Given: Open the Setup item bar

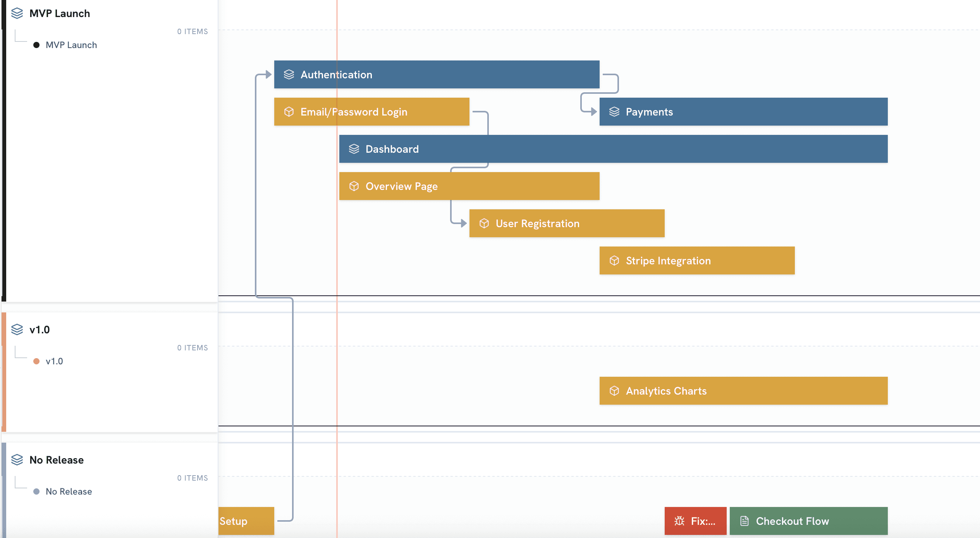Looking at the screenshot, I should [246, 521].
